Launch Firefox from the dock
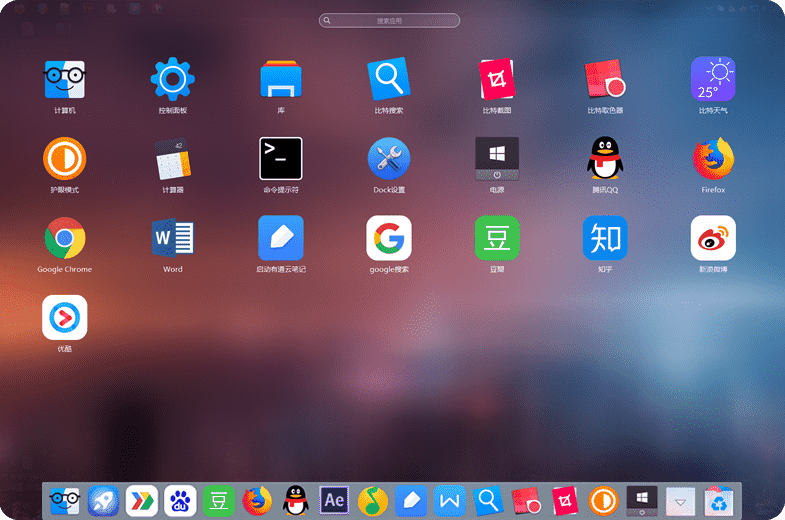The height and width of the screenshot is (520, 785). click(257, 500)
